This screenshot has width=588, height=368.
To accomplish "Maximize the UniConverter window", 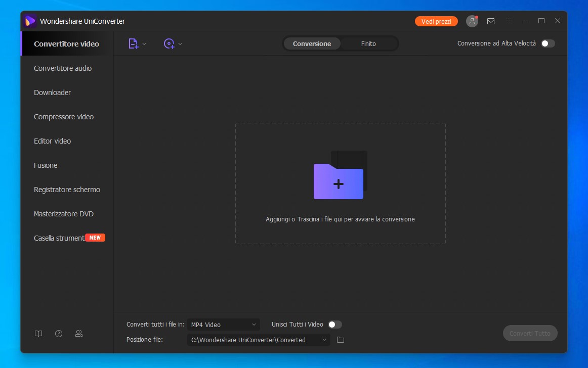I will [541, 21].
